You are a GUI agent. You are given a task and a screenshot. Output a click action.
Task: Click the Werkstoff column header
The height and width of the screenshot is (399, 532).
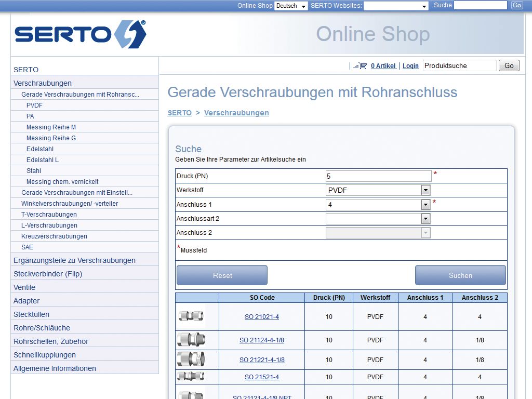(x=375, y=298)
